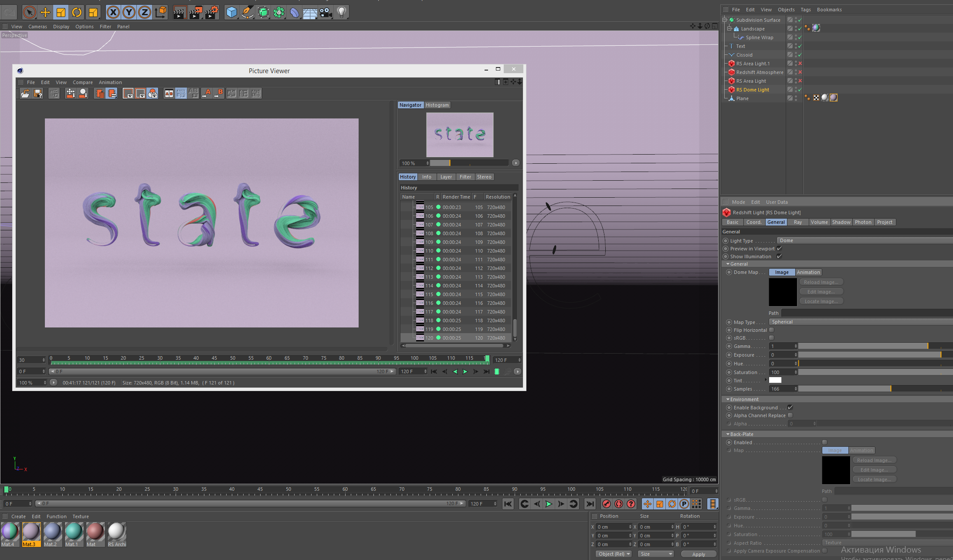
Task: Collapse the Back-Plate section
Action: coord(728,434)
